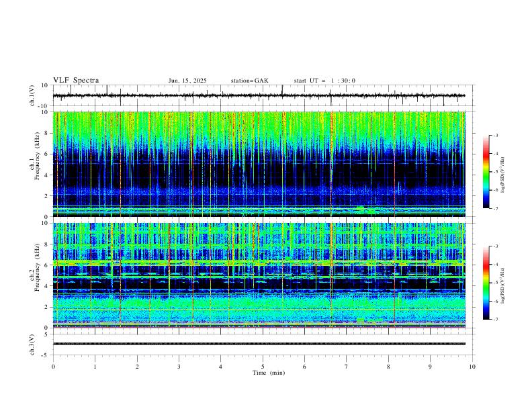Image resolution: width=532 pixels, height=411 pixels.
Task: Click the '-3' label on ch.1 colorbar
Action: pyautogui.click(x=496, y=135)
